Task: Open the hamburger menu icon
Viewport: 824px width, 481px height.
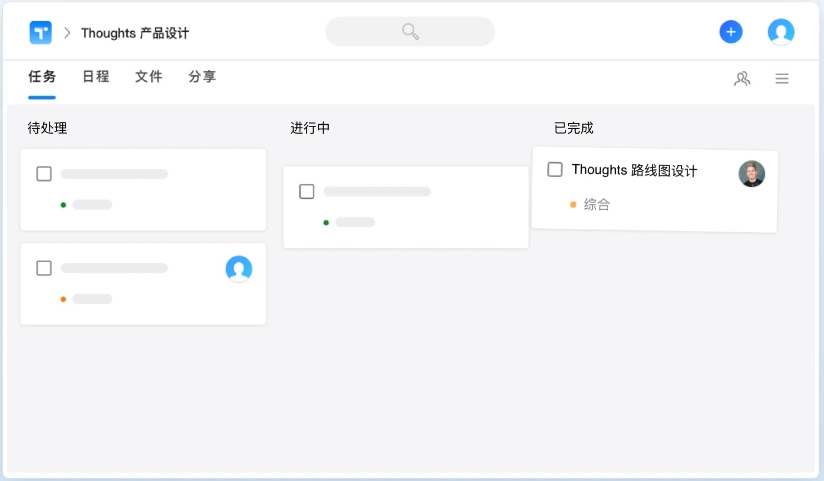Action: (x=782, y=79)
